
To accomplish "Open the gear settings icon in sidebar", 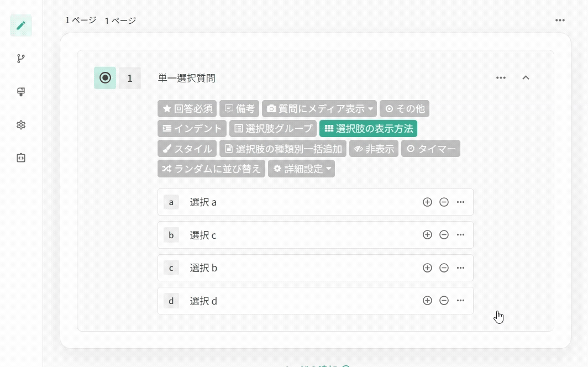I will point(21,125).
